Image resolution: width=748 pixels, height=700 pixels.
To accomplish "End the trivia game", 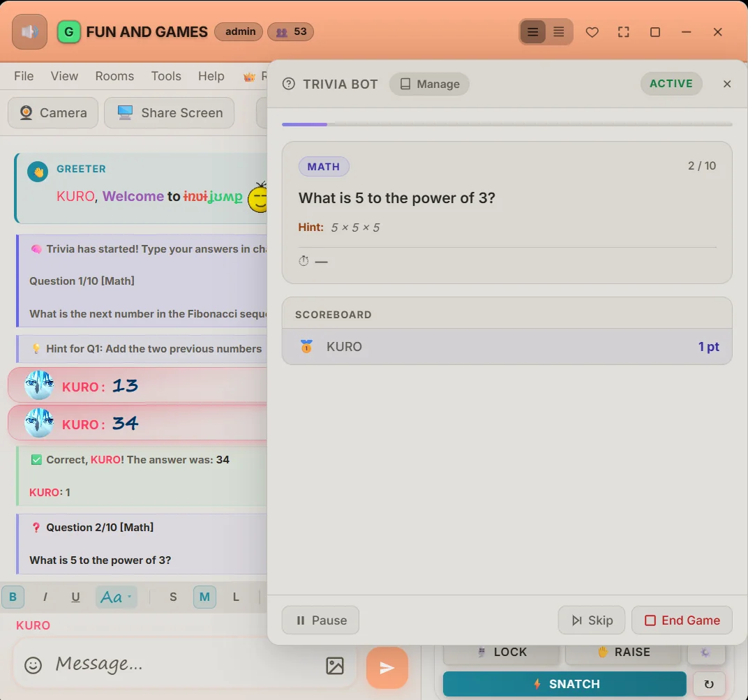I will coord(682,620).
